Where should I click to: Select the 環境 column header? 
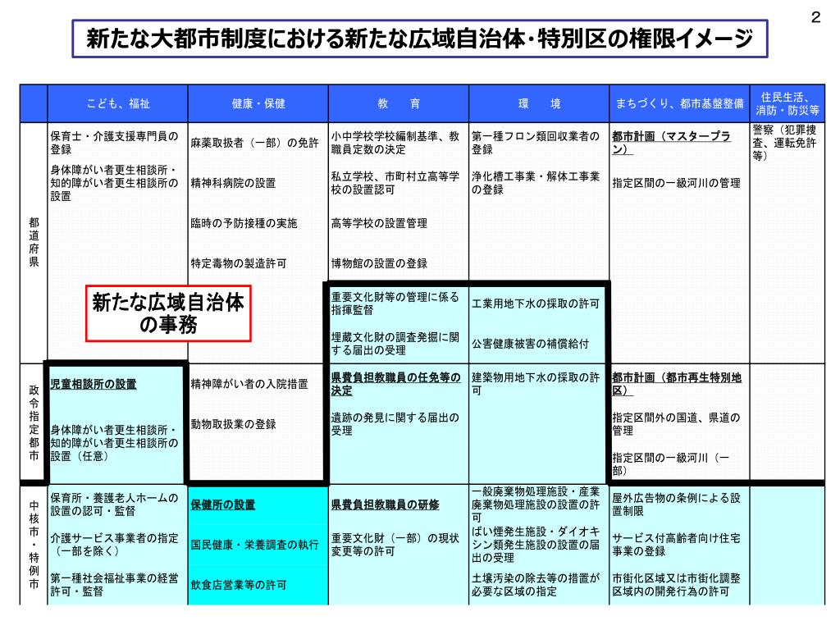pyautogui.click(x=539, y=103)
